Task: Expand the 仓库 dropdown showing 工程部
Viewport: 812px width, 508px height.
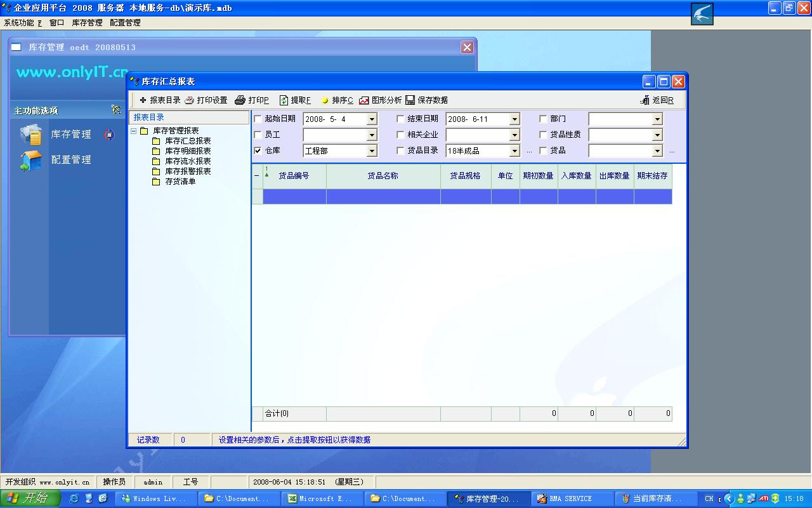Action: [x=372, y=151]
